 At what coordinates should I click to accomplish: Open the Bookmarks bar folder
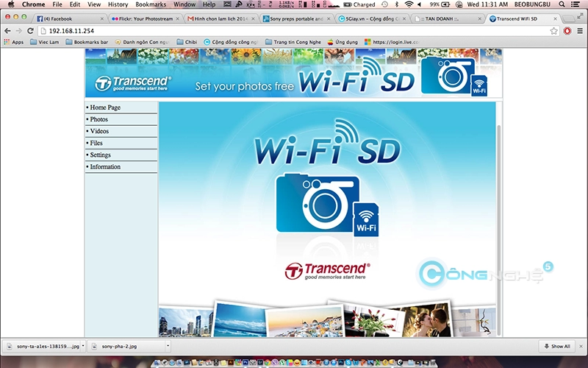click(x=87, y=42)
